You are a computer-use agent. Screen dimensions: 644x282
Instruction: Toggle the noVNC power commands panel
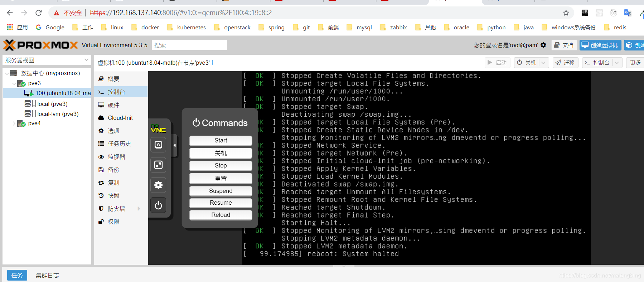(x=158, y=205)
